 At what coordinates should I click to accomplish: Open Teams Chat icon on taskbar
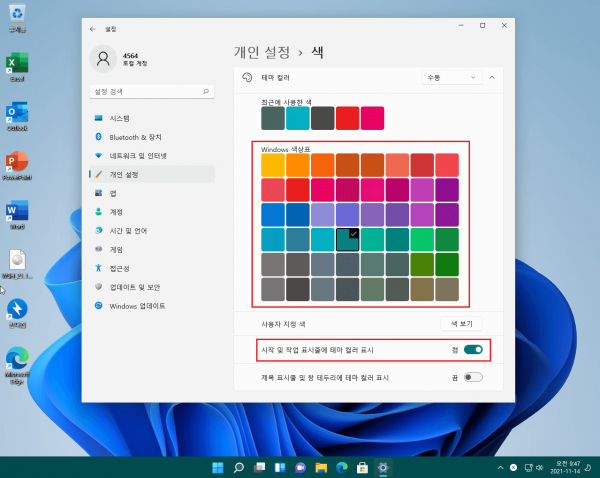click(x=300, y=467)
